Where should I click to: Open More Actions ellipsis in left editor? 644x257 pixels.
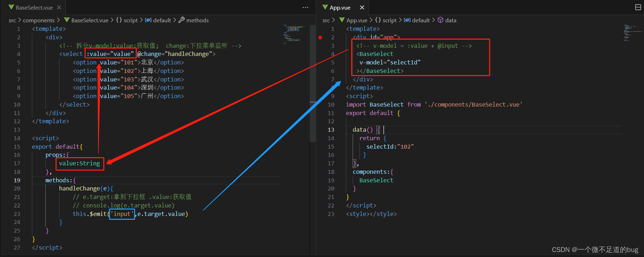pos(306,7)
